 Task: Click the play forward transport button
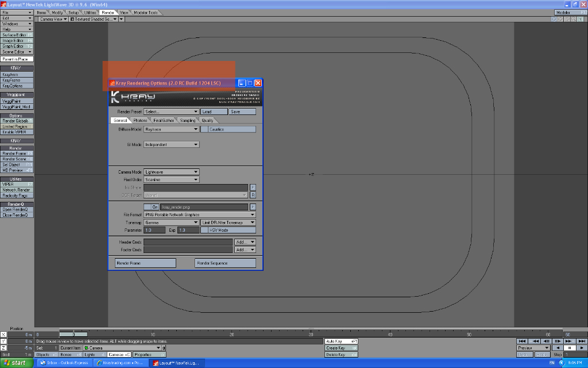tap(581, 348)
